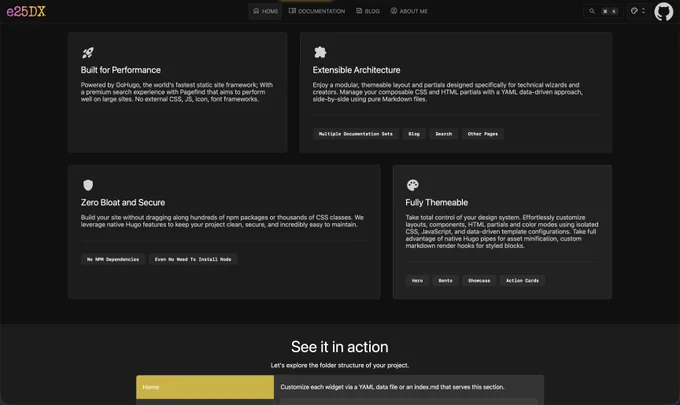Click the Action Cards tag chip

point(522,281)
